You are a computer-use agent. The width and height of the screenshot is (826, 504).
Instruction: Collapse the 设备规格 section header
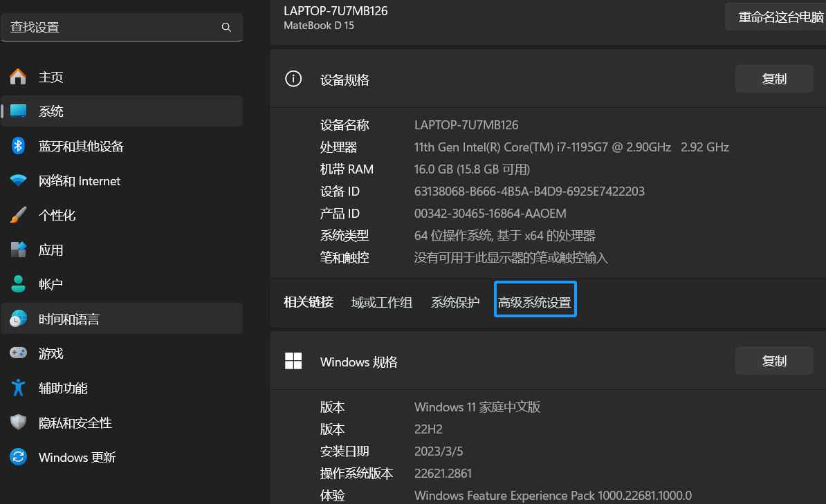(x=548, y=79)
